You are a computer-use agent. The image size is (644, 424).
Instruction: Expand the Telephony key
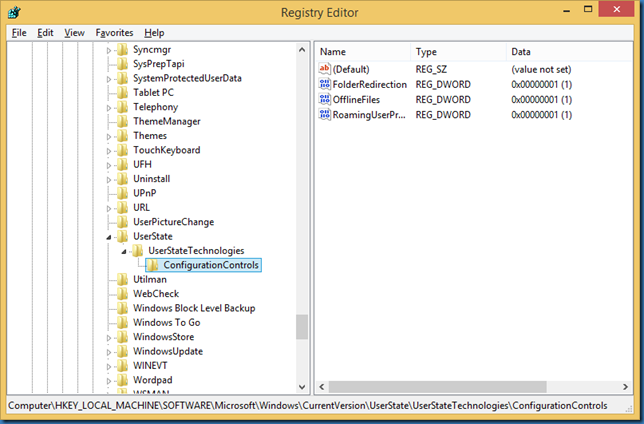click(x=109, y=108)
